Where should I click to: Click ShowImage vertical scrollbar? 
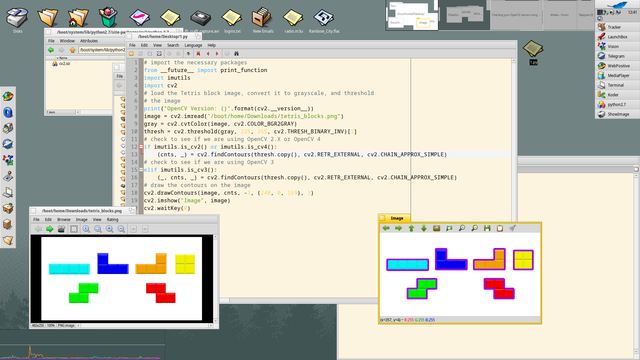216,278
